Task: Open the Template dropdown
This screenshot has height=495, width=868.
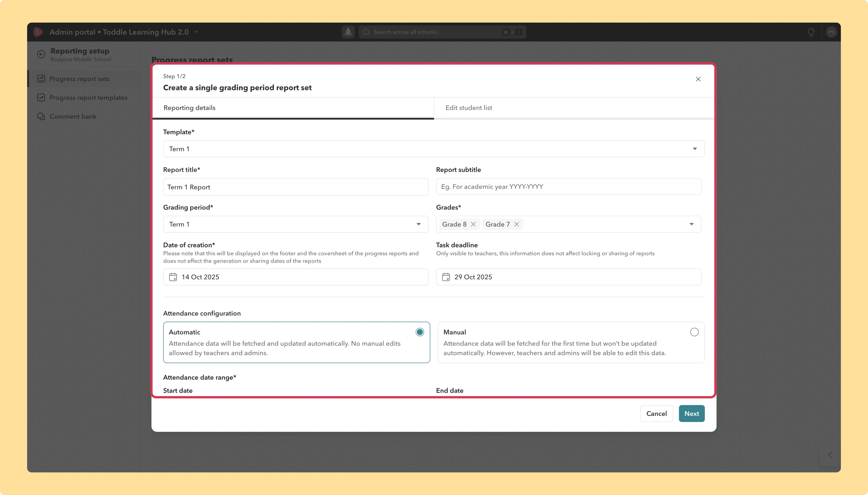Action: pyautogui.click(x=434, y=149)
